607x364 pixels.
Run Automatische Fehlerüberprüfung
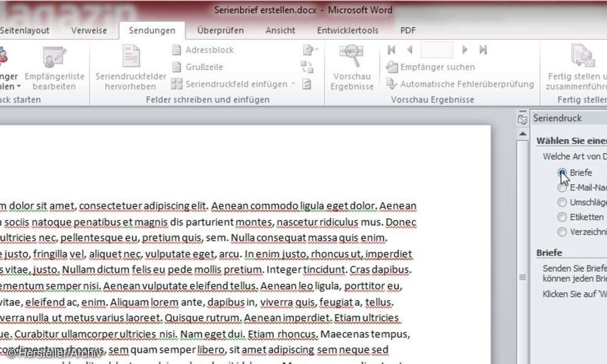(460, 84)
